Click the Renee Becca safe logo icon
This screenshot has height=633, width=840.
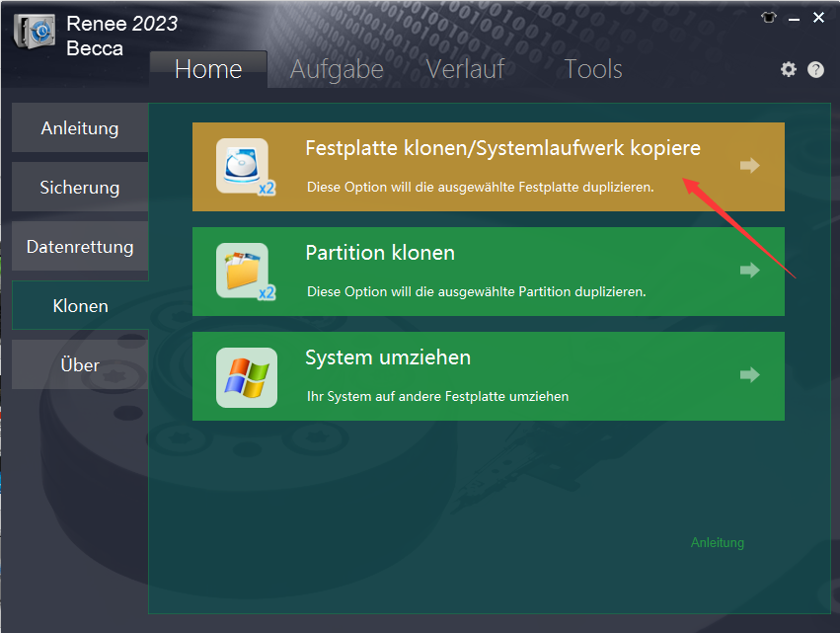click(x=35, y=32)
